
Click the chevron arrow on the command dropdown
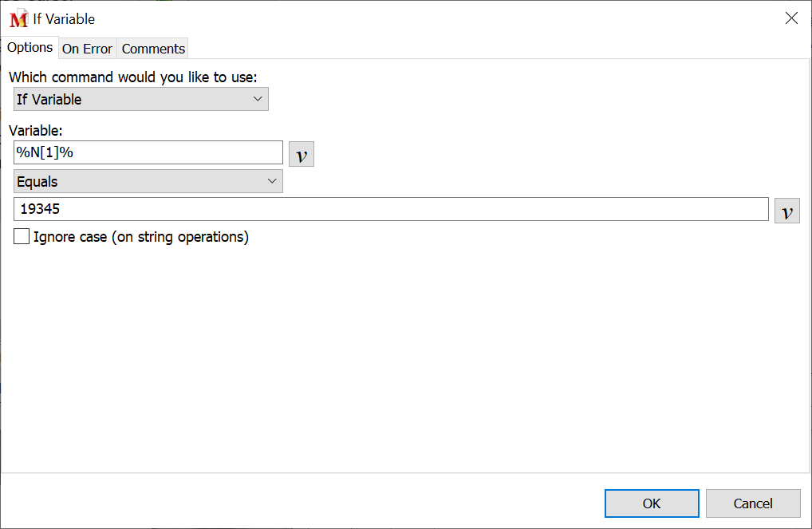pyautogui.click(x=258, y=99)
